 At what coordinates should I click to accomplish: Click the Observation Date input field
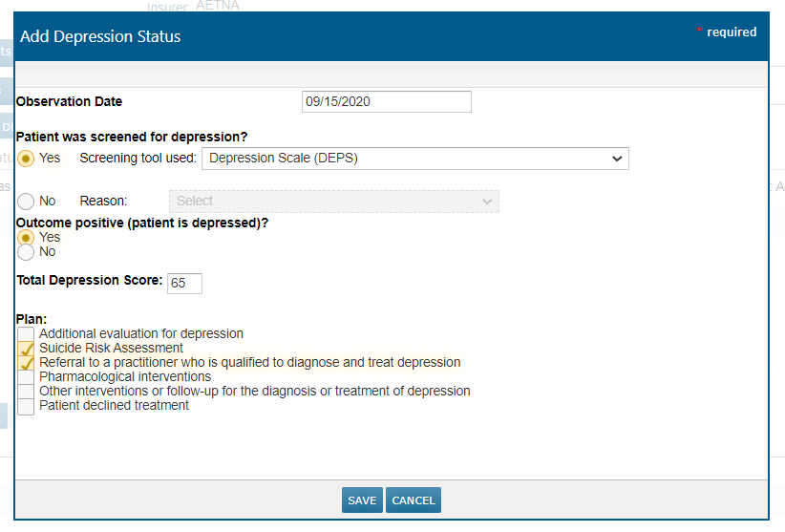(x=386, y=102)
